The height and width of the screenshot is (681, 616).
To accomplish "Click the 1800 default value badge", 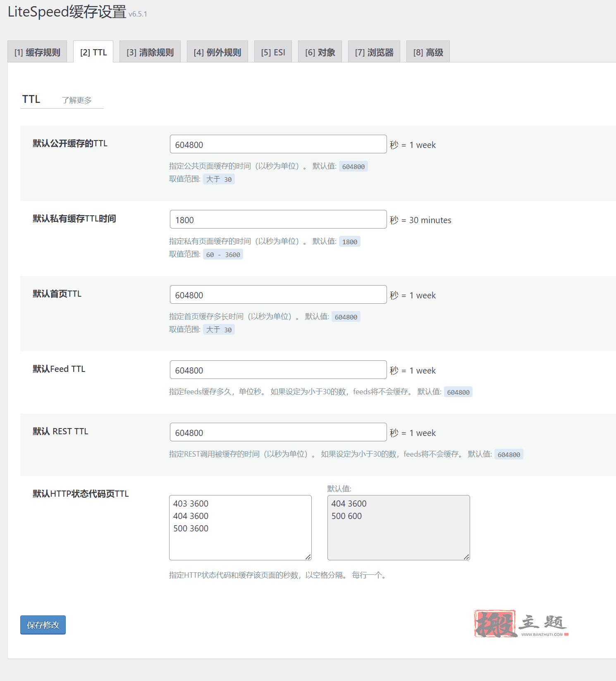I will tap(350, 242).
